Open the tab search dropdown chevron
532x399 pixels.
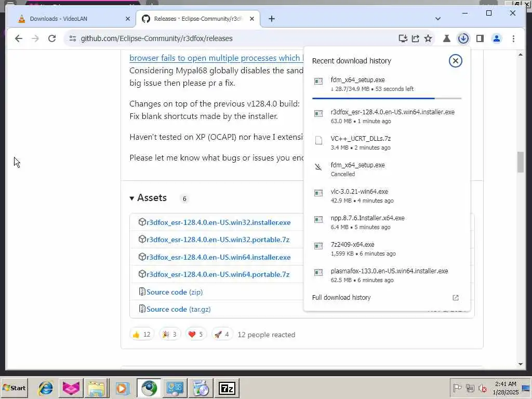point(437,19)
